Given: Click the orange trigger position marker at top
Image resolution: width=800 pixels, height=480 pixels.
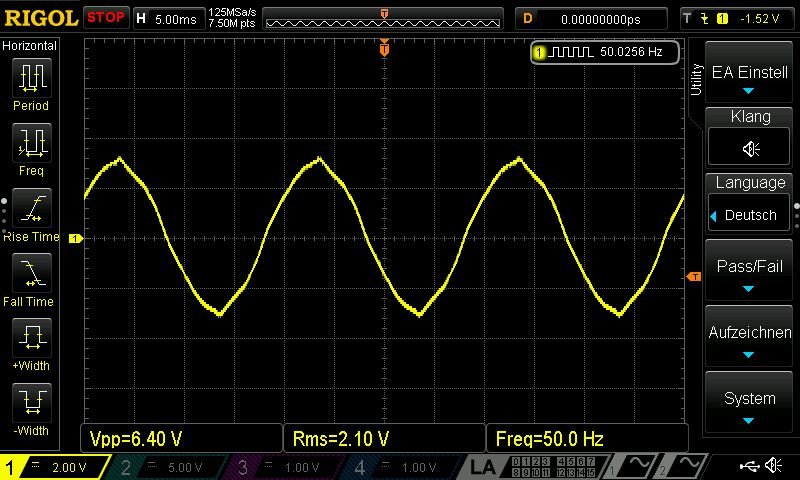Looking at the screenshot, I should pos(384,47).
